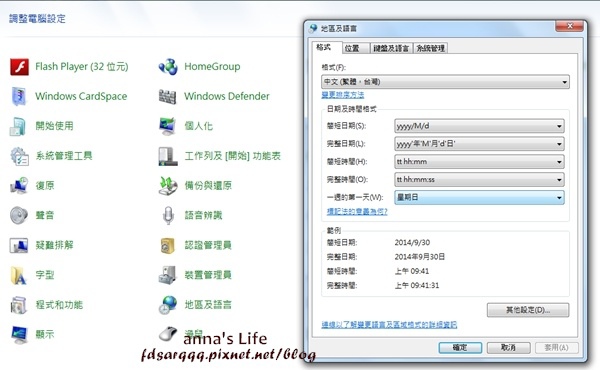Open 工作列及 [開始] 功能表 icon

coord(168,156)
